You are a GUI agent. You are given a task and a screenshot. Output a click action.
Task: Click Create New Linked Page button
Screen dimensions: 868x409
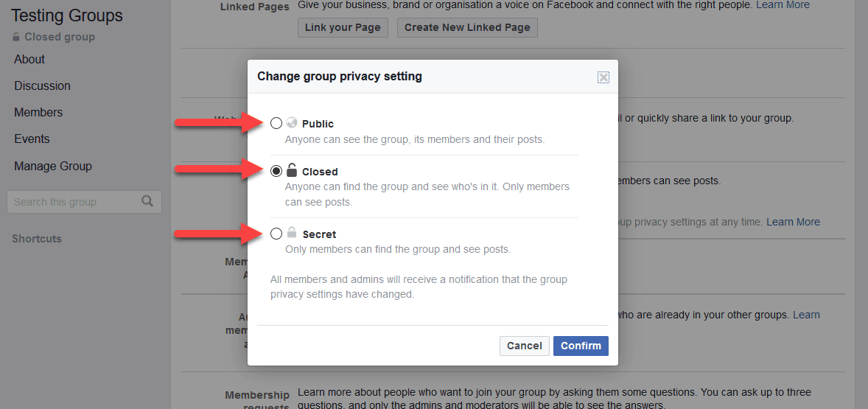467,27
